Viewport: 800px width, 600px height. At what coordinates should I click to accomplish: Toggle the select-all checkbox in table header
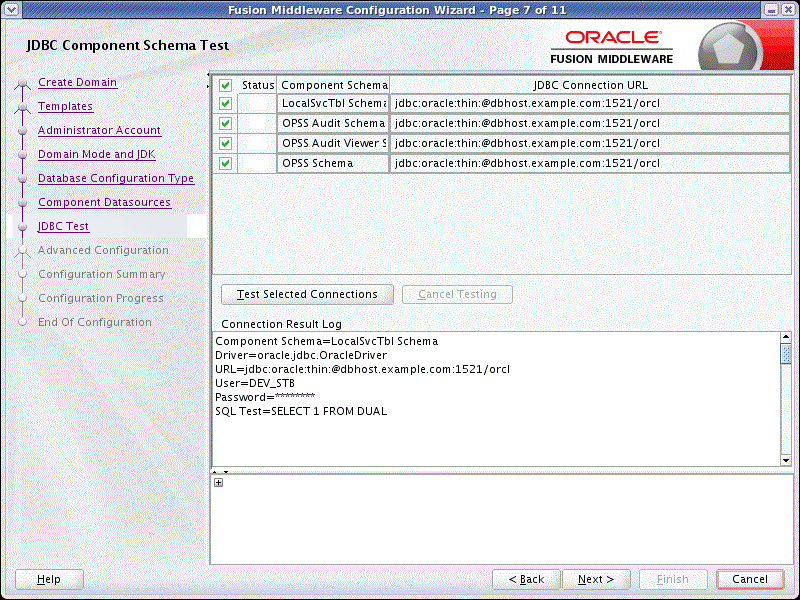(226, 85)
